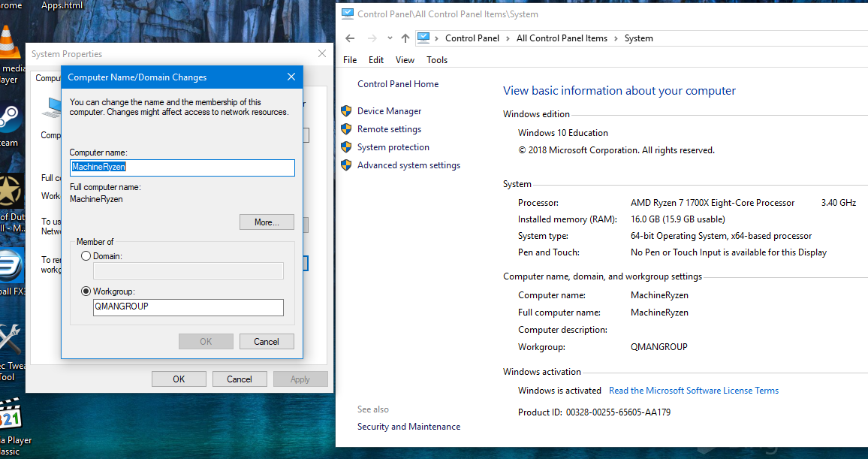Open Security and Maintenance link
Screen dimensions: 868x459
pyautogui.click(x=408, y=427)
